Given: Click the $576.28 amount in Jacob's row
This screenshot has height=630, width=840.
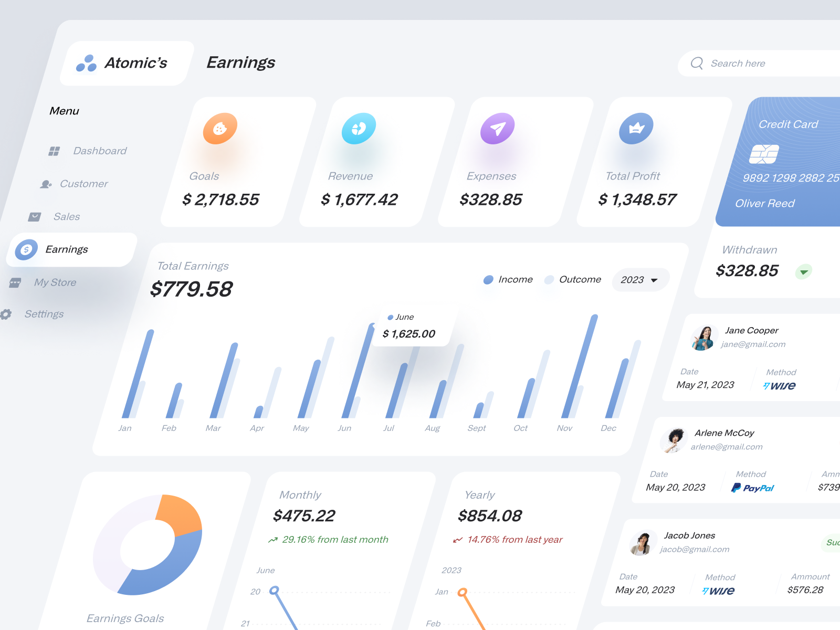Looking at the screenshot, I should (805, 590).
